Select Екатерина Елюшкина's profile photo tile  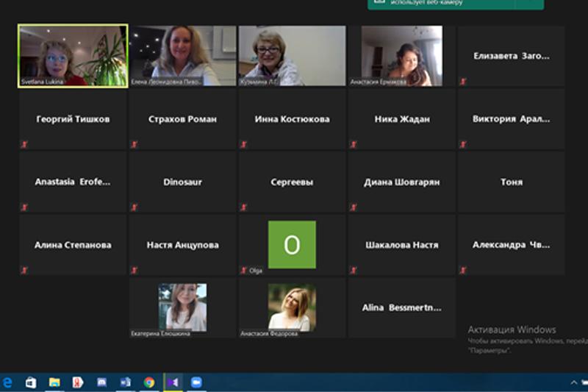pyautogui.click(x=182, y=307)
